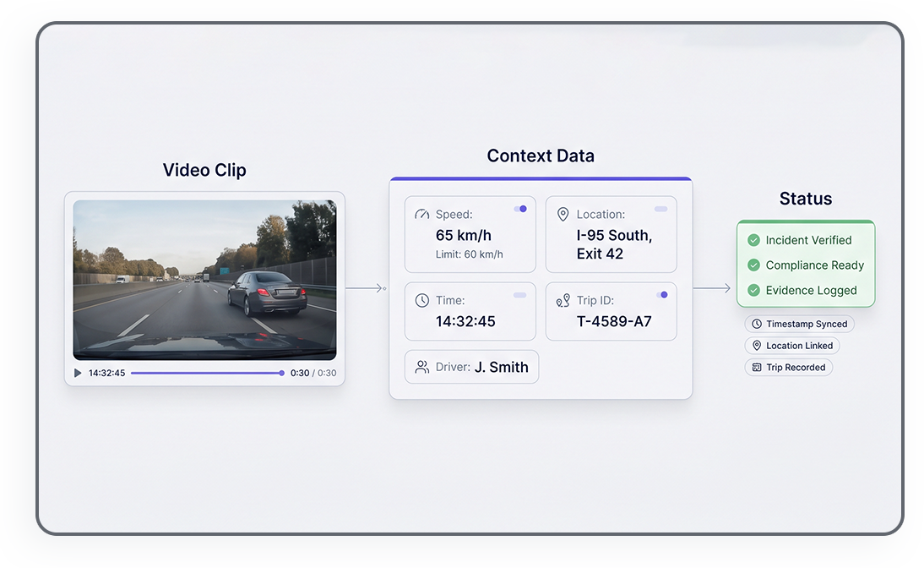Image resolution: width=924 pixels, height=568 pixels.
Task: Click the Timestamp Synced chip
Action: coord(799,324)
